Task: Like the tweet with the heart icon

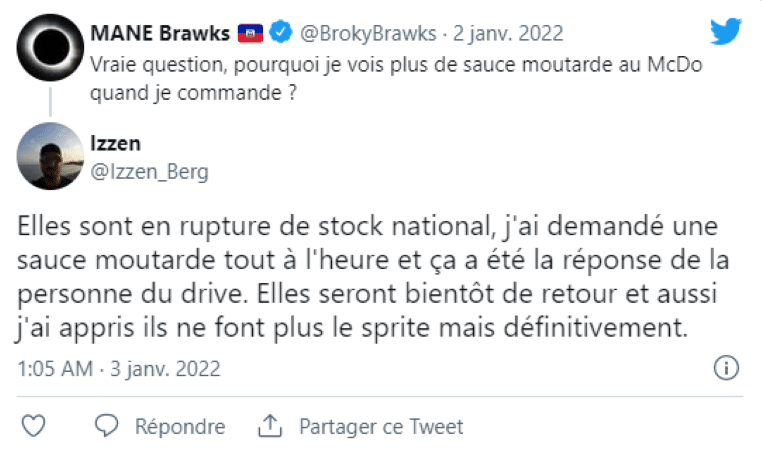Action: click(x=33, y=427)
